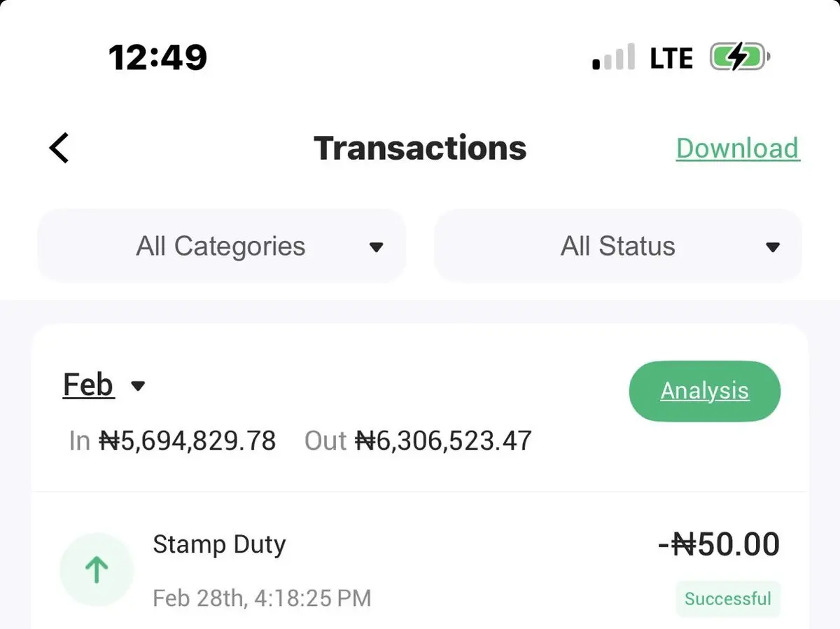Screen dimensions: 840x629
Task: Expand the Feb month selector
Action: point(88,385)
